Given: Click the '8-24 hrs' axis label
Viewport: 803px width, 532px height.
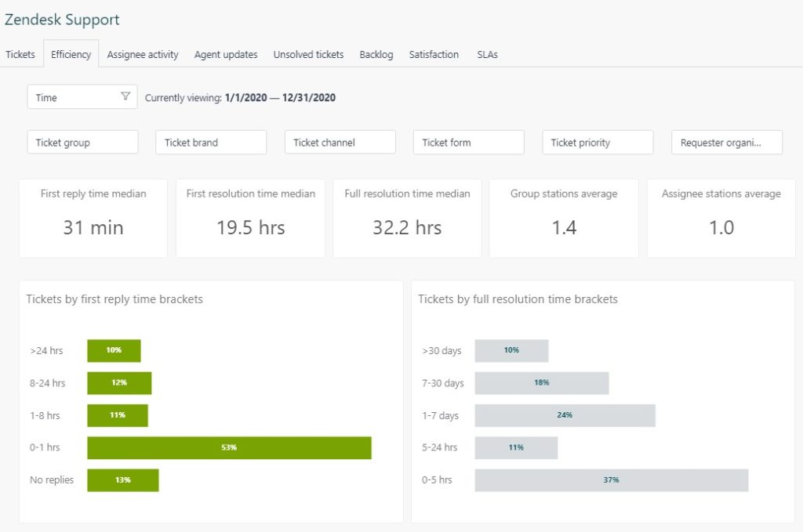Looking at the screenshot, I should [47, 382].
